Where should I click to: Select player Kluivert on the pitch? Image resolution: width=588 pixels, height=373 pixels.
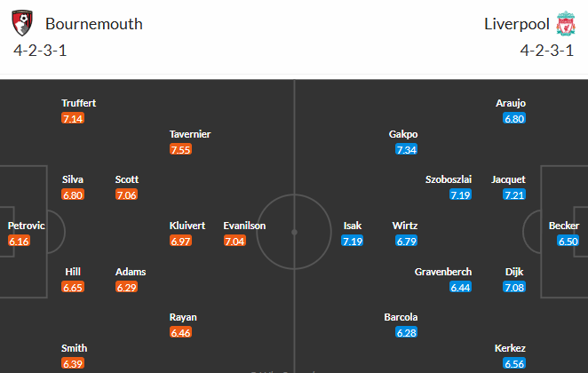click(187, 226)
